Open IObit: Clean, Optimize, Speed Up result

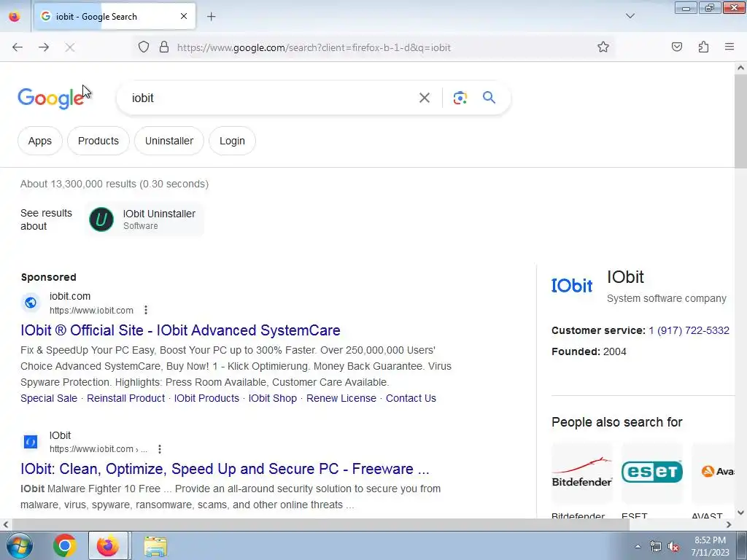[x=225, y=469]
